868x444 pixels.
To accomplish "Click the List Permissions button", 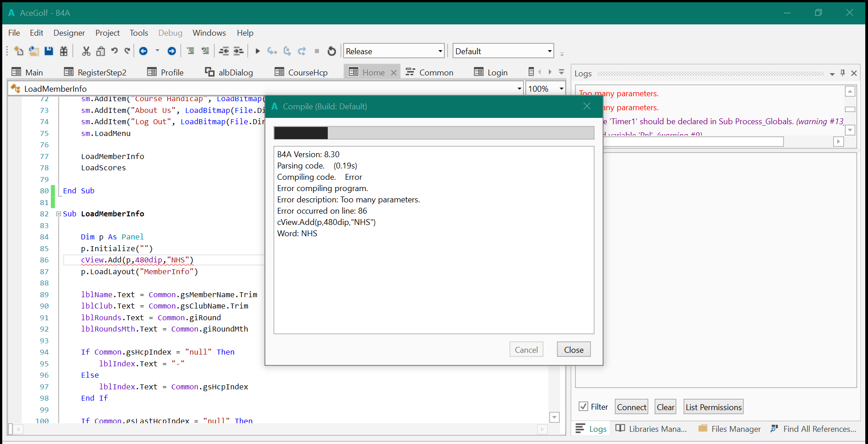I will tap(713, 407).
